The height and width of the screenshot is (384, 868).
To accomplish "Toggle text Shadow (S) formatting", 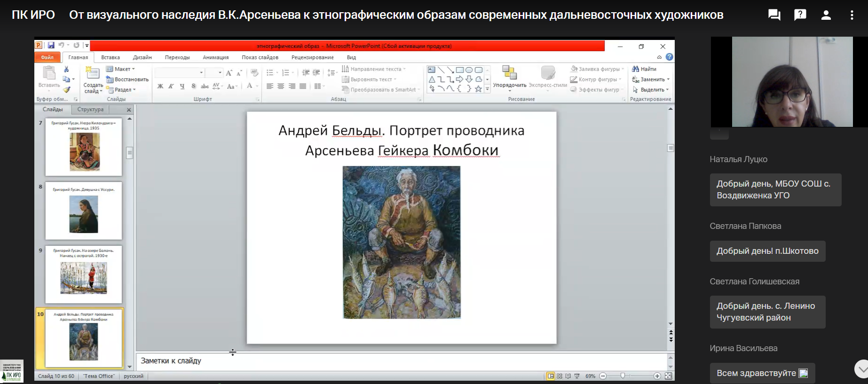I will coord(193,86).
